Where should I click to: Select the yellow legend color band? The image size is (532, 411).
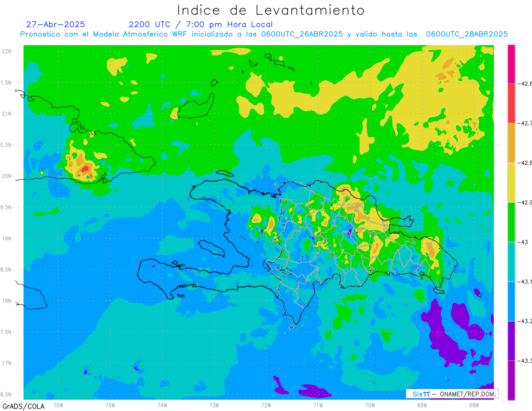click(x=511, y=182)
